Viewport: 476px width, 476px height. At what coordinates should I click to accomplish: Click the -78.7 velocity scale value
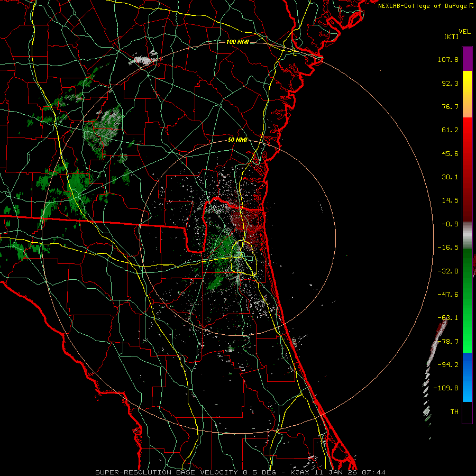448,342
